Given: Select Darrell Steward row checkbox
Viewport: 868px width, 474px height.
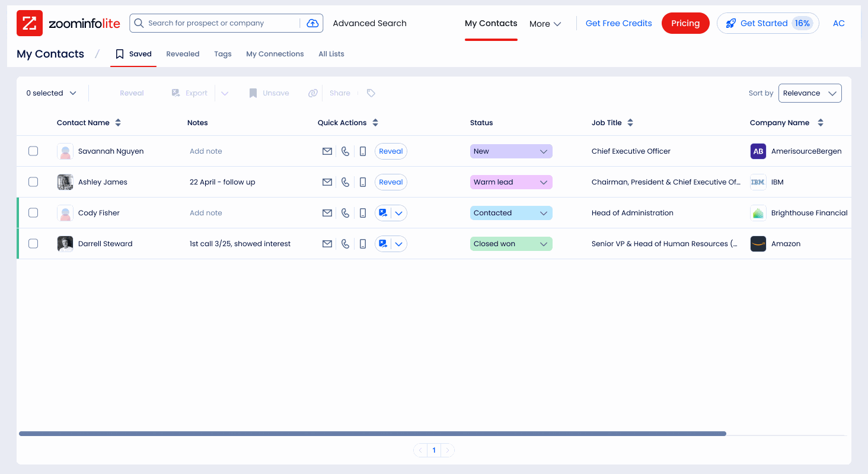Looking at the screenshot, I should [33, 244].
